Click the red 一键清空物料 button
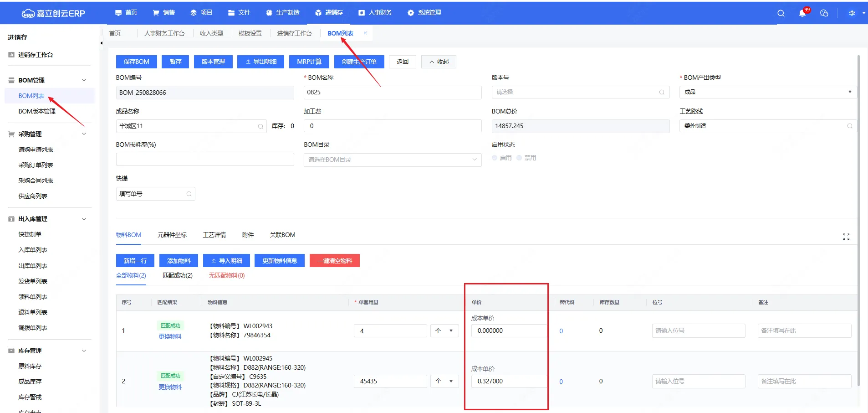868x413 pixels. coord(334,261)
